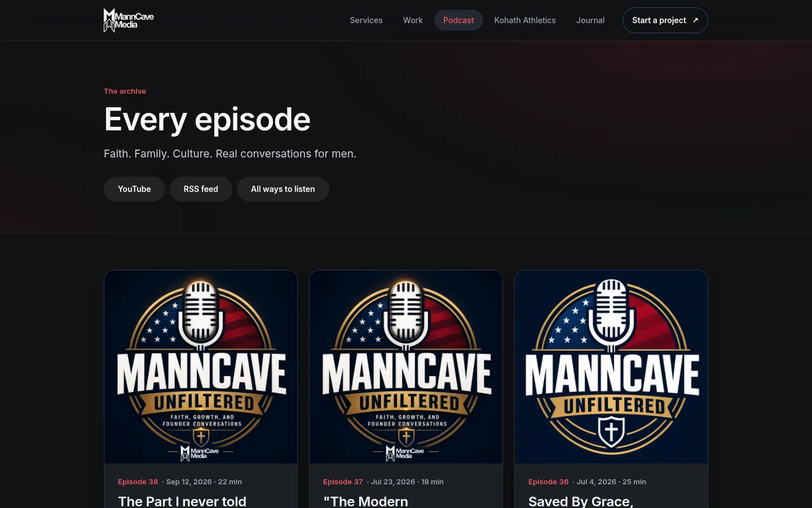Screen dimensions: 812x508
Task: Open the Episode 38 cover artwork
Action: click(200, 367)
